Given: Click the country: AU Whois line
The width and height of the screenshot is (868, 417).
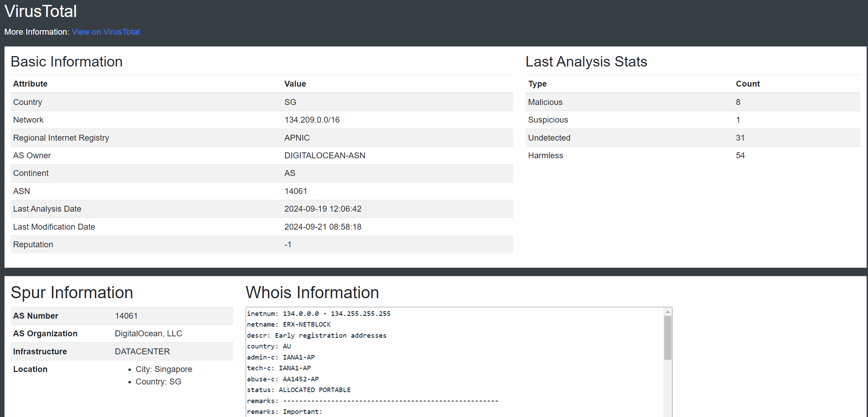Looking at the screenshot, I should [269, 346].
